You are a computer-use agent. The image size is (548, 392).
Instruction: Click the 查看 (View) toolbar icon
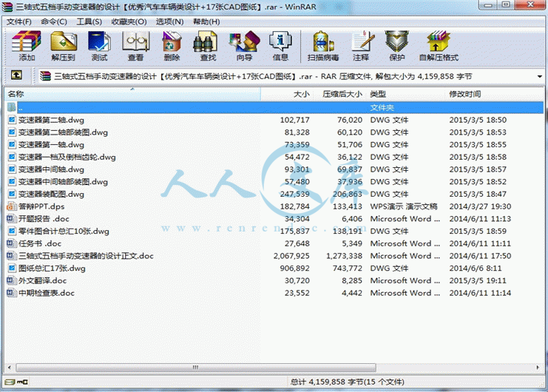click(x=135, y=41)
